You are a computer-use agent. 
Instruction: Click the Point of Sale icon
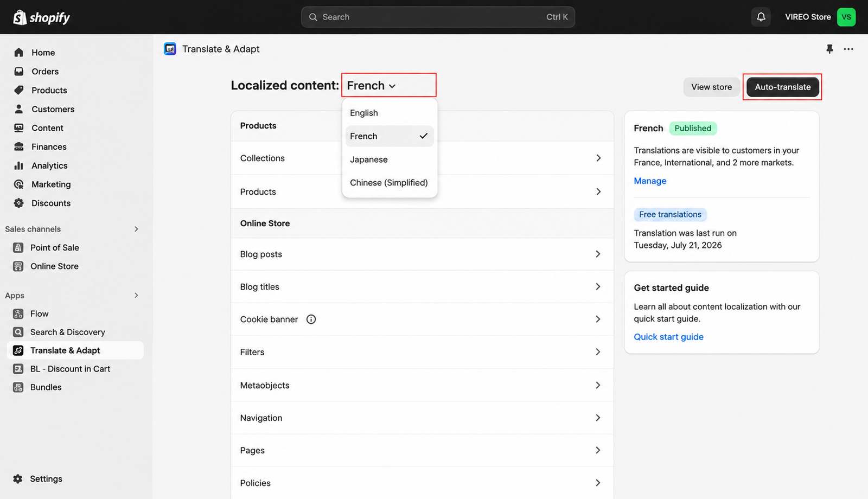(x=18, y=247)
